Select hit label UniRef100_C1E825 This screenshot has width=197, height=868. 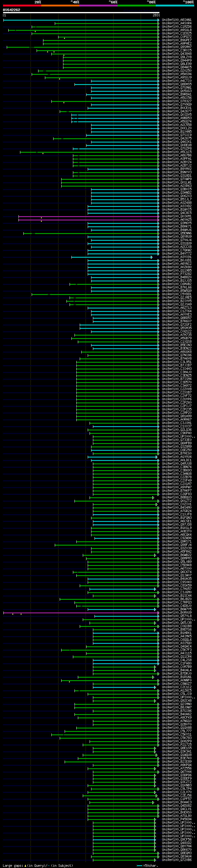pos(177,34)
